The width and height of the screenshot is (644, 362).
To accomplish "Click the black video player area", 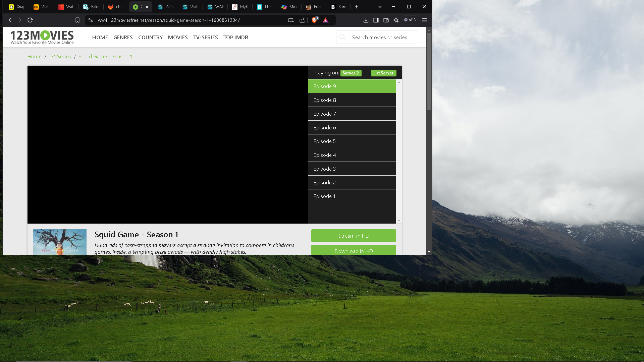I will [168, 144].
